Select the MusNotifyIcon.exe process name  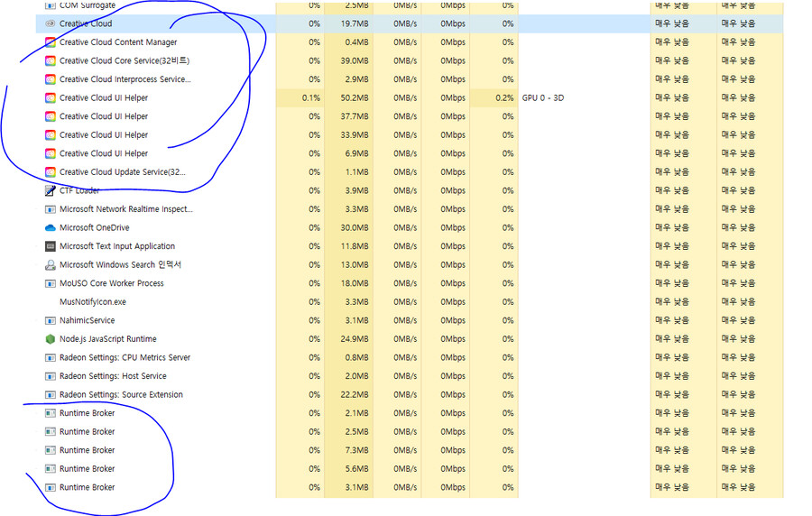93,301
